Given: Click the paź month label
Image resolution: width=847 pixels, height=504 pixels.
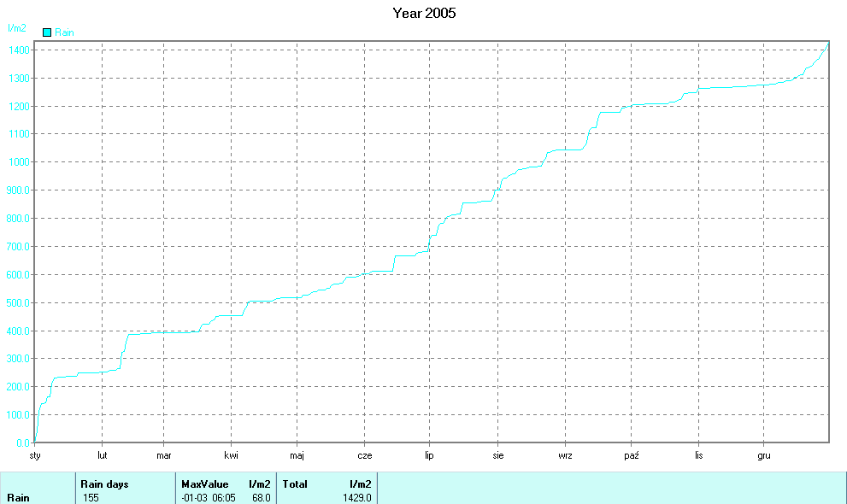Looking at the screenshot, I should point(632,455).
